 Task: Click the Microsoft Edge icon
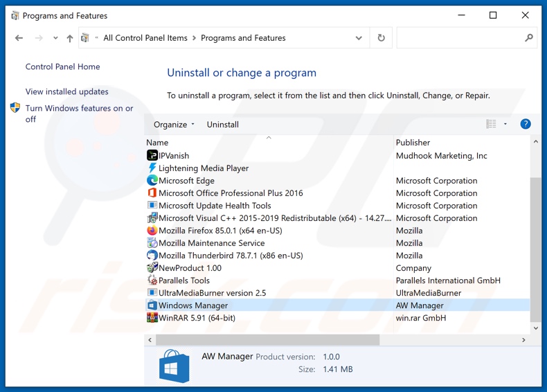coord(152,181)
